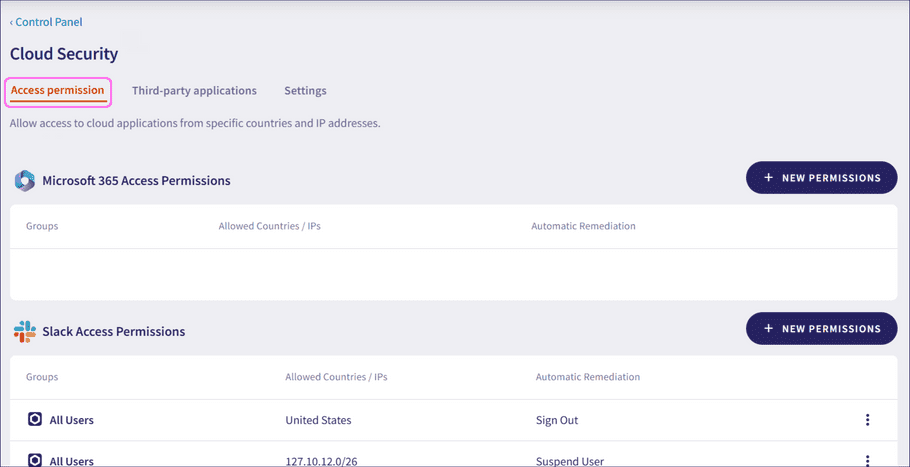
Task: Open options menu for United States row
Action: [867, 420]
